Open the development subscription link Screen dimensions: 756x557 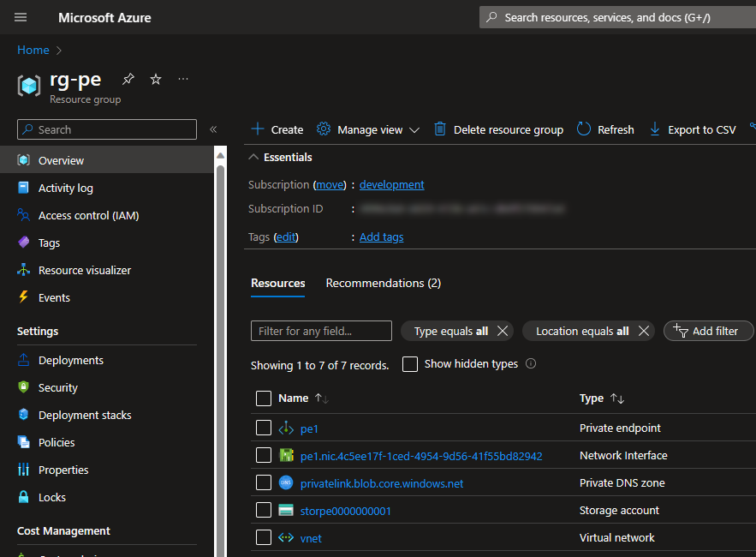[391, 185]
